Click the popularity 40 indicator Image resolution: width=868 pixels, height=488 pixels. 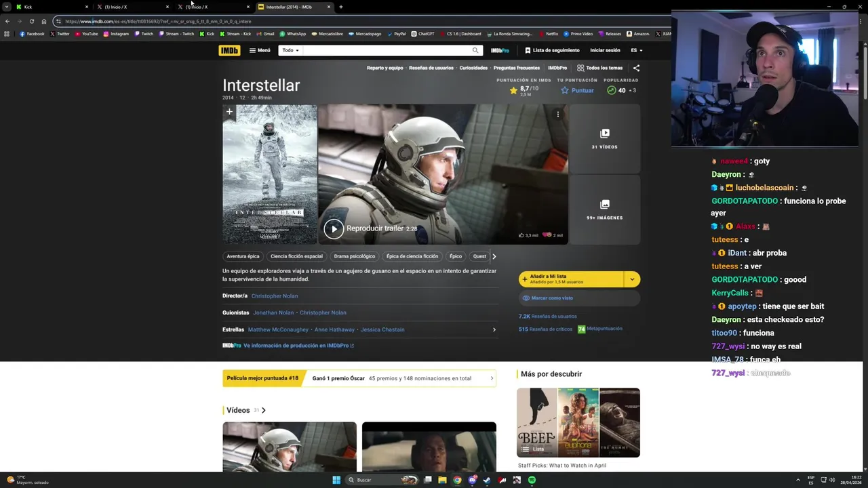tap(621, 90)
